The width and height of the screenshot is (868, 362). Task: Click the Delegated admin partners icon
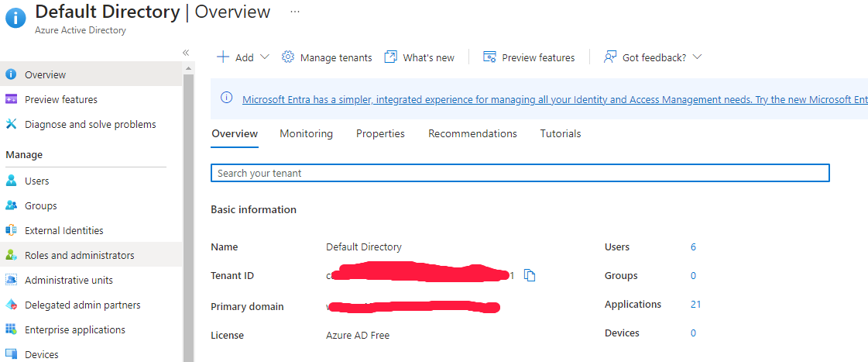(11, 305)
